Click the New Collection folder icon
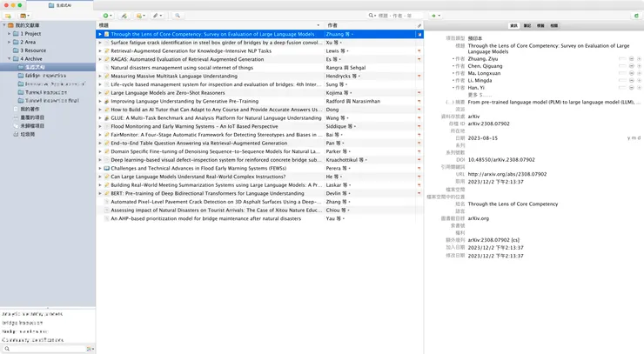The image size is (644, 354). pos(8,16)
